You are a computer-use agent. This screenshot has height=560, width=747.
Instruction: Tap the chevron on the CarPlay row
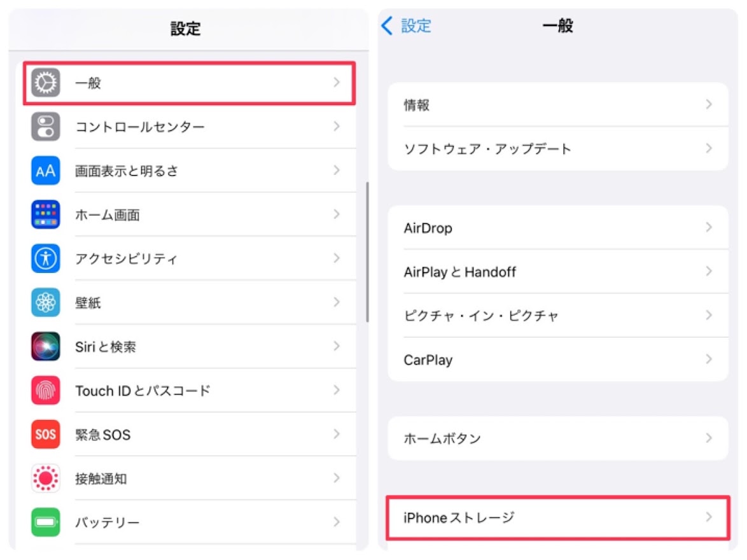(x=709, y=359)
